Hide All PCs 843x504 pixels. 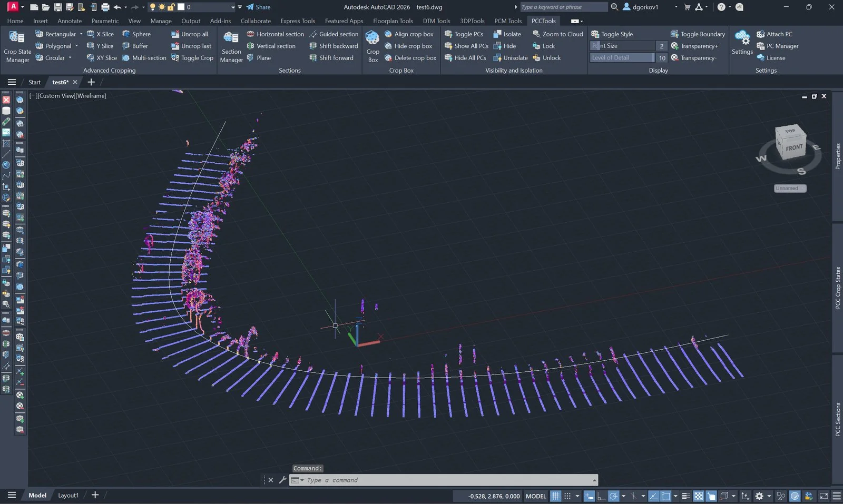click(465, 58)
